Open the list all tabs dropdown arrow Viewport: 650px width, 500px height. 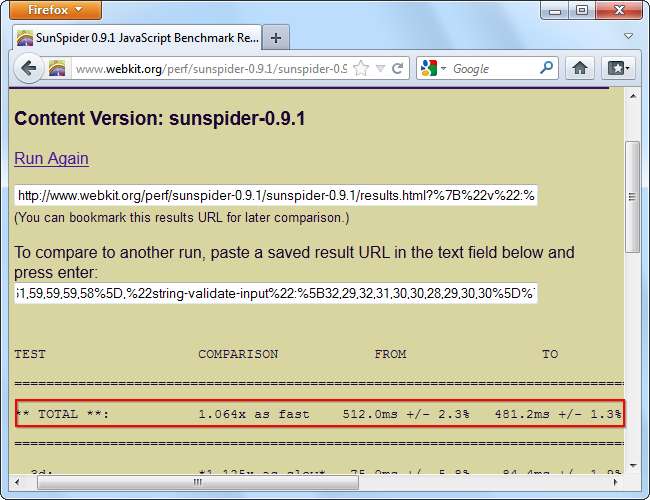click(629, 36)
